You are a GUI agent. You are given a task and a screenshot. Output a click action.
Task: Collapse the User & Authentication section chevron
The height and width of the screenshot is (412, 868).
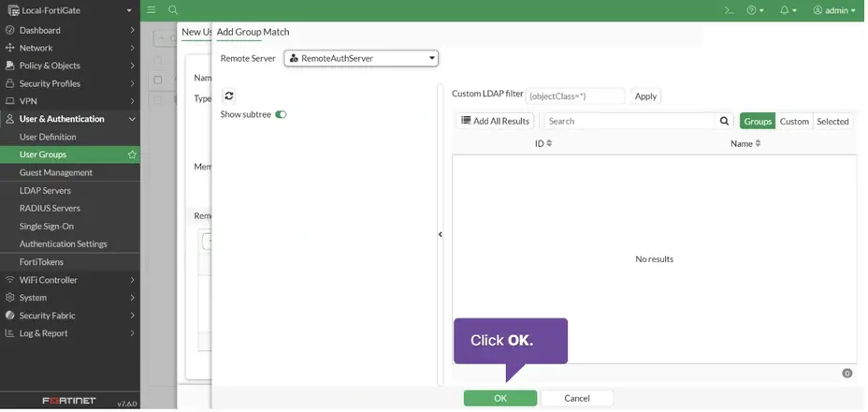(x=132, y=119)
